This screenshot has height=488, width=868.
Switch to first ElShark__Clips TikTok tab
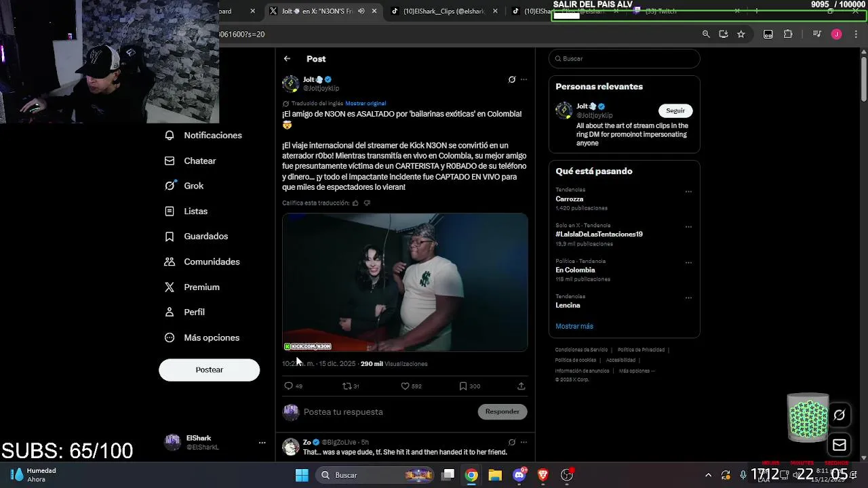444,12
